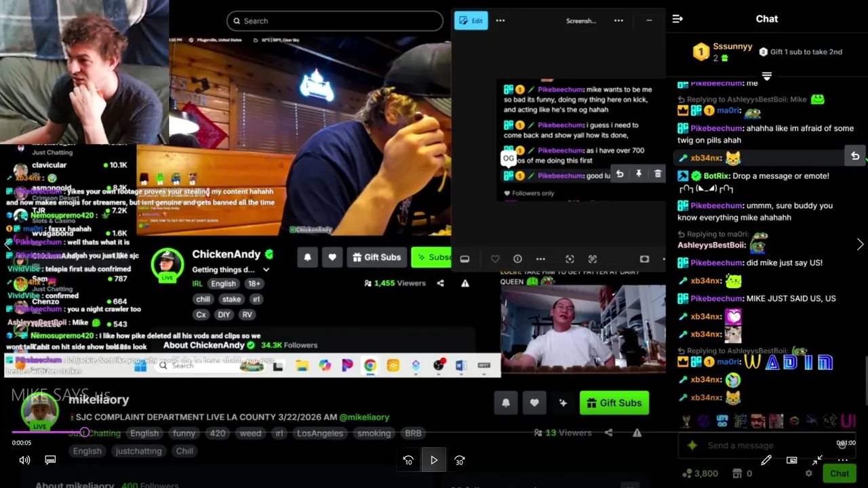The image size is (868, 488).
Task: Exit full screen with the collapse arrows
Action: coord(817,460)
